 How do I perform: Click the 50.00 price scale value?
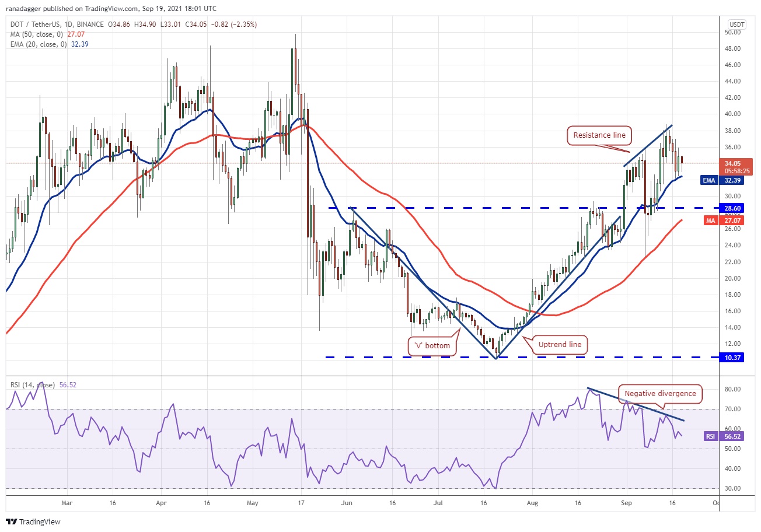coord(733,32)
